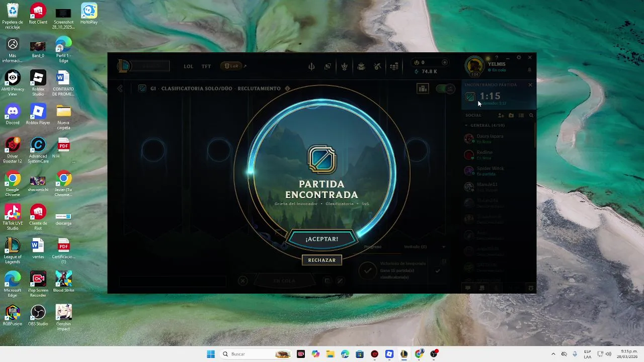Open the clock showing 9:15 p.m.
This screenshot has width=644, height=362.
tap(628, 354)
